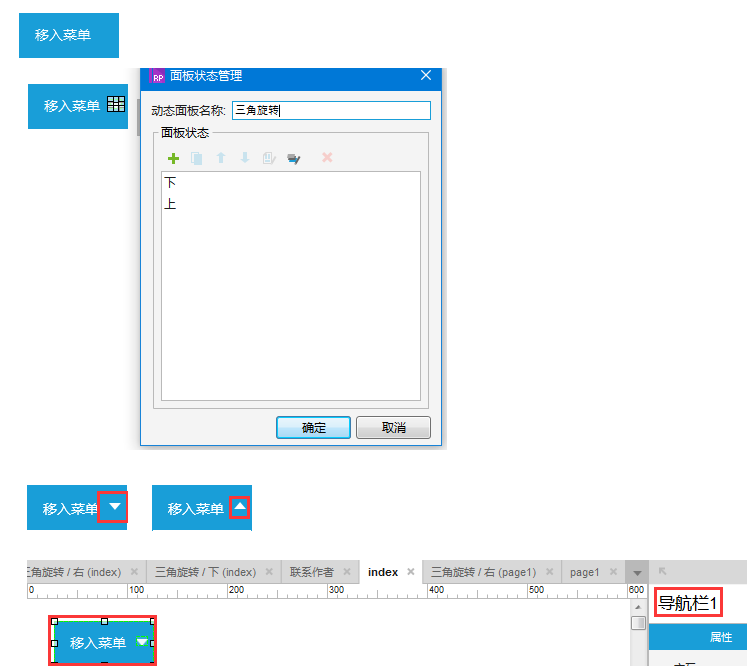Switch to the 联系作者 tab
The image size is (747, 666).
[311, 572]
